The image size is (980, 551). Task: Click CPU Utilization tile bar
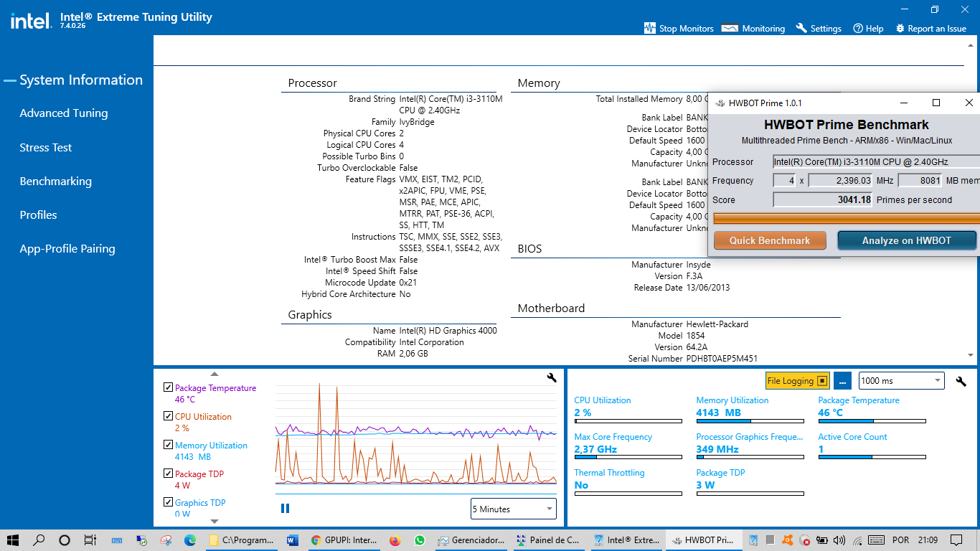click(x=628, y=421)
